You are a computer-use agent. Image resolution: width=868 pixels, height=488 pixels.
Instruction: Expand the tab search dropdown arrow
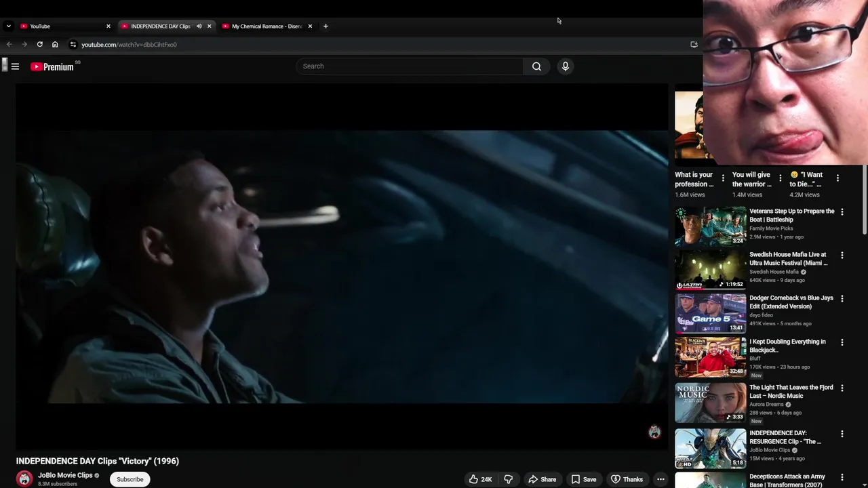point(8,26)
